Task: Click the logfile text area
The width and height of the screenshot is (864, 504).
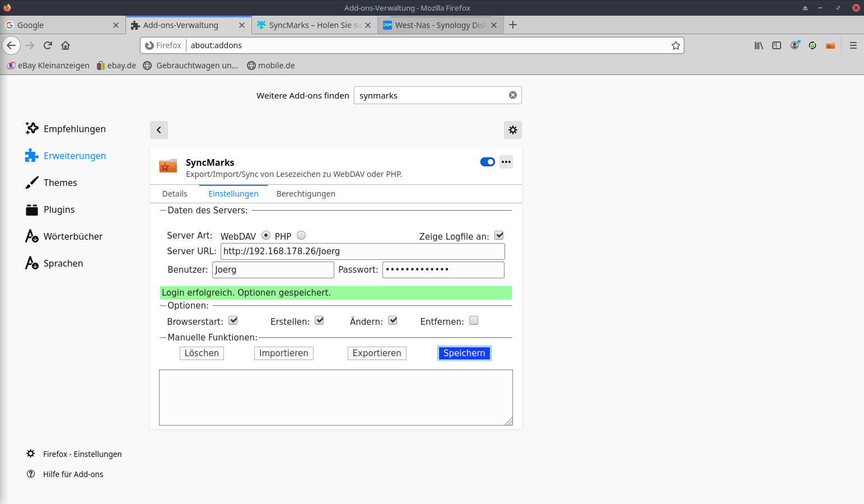Action: tap(336, 398)
